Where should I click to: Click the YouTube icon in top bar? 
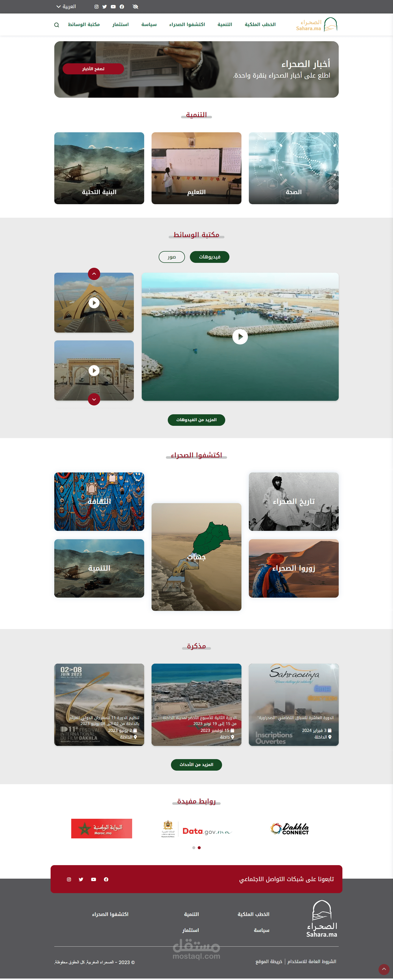(x=113, y=6)
